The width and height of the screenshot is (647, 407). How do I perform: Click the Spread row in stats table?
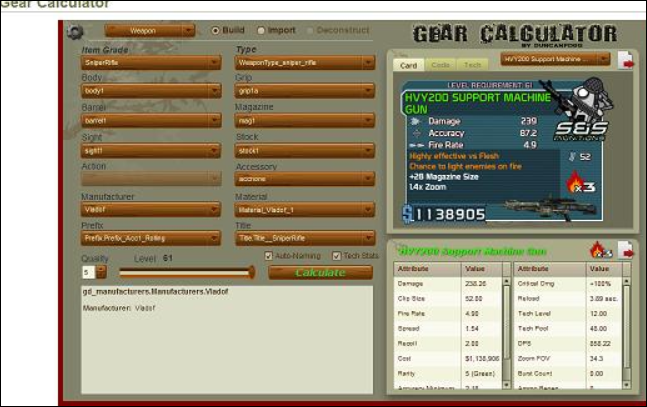tap(448, 329)
